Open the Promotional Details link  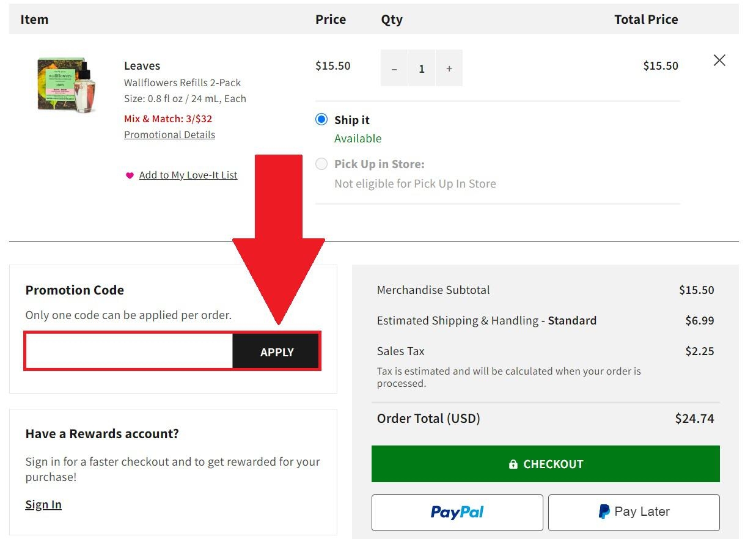[x=169, y=134]
